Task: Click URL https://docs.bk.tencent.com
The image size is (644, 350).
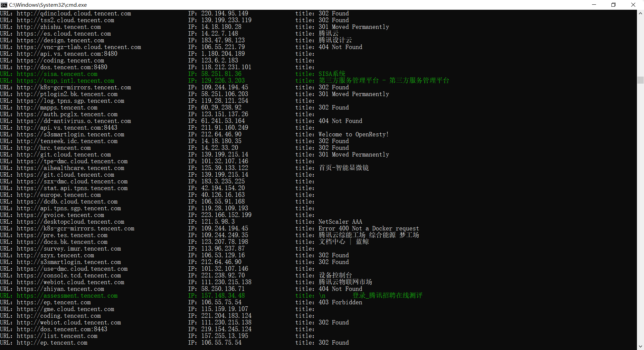Action: 62,242
